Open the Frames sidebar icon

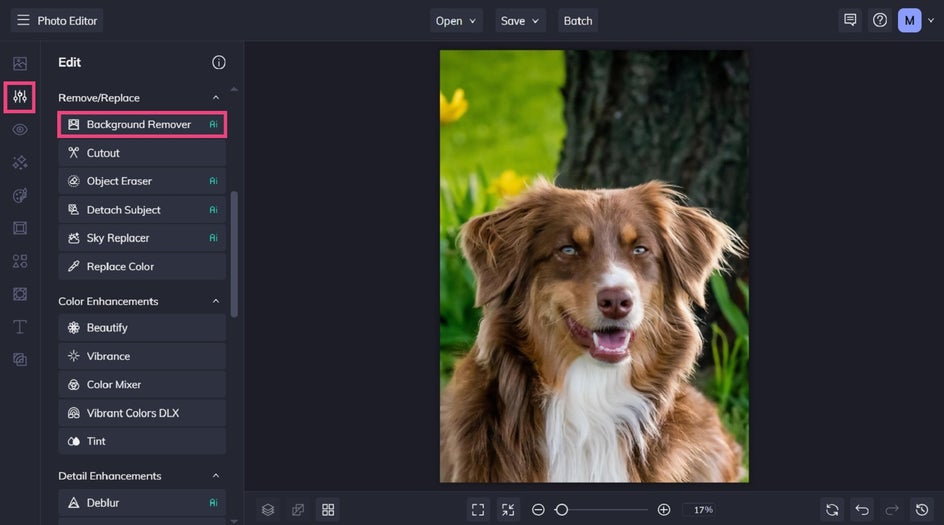20,228
